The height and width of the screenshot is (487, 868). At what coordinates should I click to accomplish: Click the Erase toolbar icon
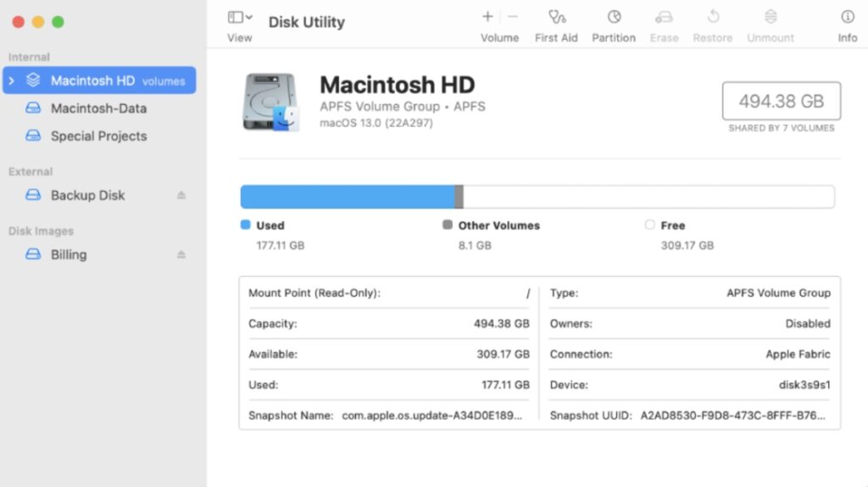(x=664, y=18)
